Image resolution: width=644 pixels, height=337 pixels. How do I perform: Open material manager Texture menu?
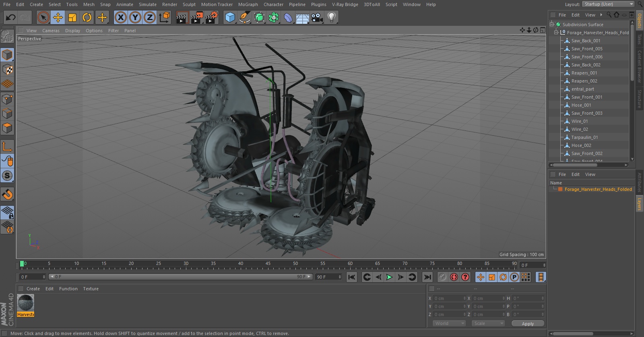click(x=91, y=289)
